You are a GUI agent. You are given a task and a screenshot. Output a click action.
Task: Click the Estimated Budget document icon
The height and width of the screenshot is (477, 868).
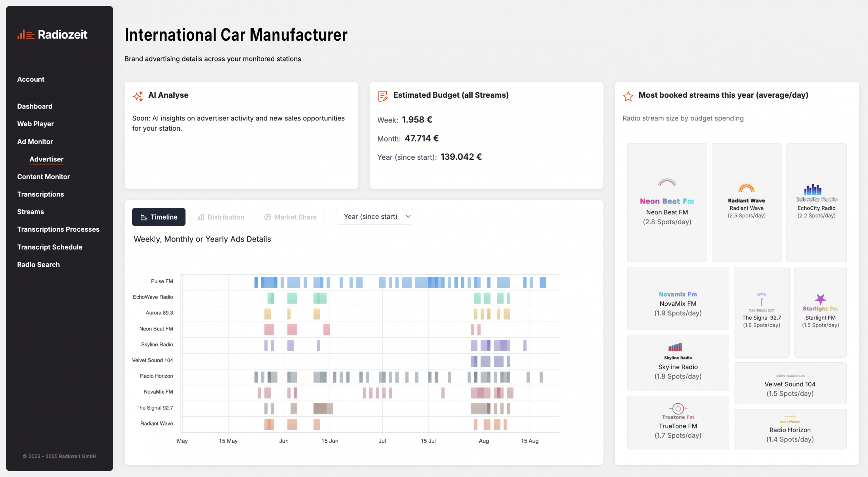pyautogui.click(x=382, y=96)
